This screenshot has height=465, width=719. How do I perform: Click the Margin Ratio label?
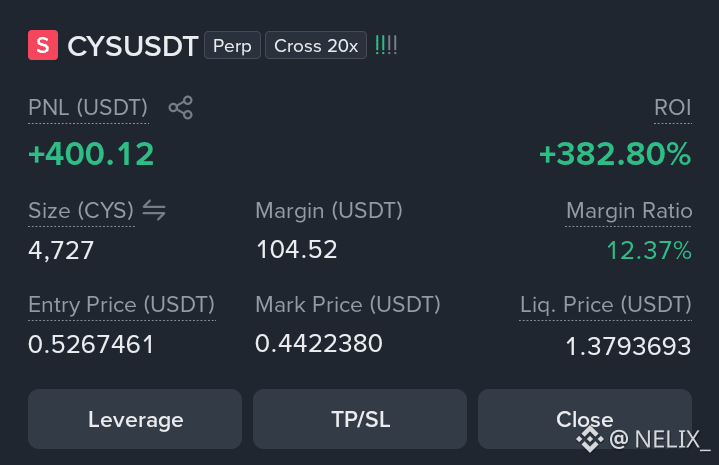(x=629, y=211)
